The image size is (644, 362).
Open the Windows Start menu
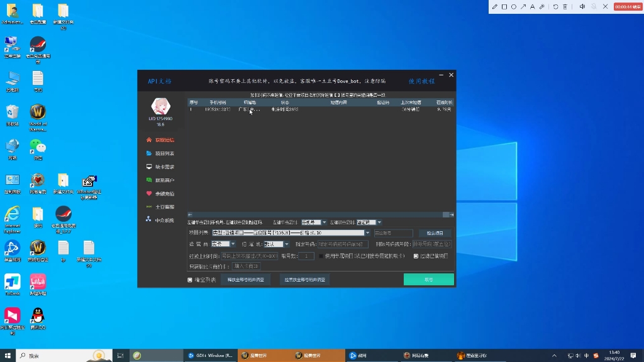point(8,356)
